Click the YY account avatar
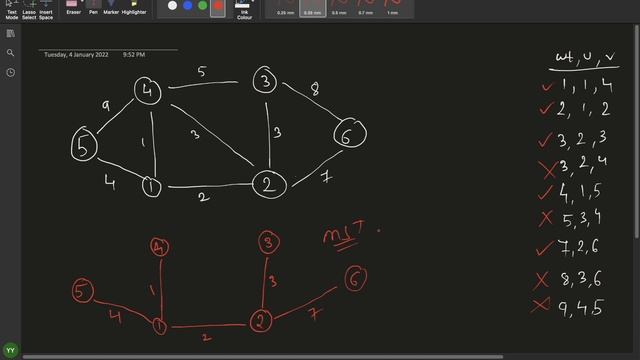 [x=11, y=350]
